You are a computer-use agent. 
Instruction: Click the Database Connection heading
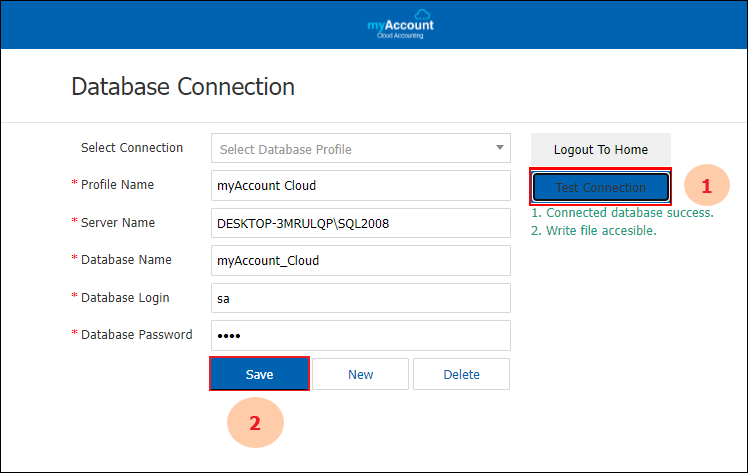click(x=183, y=87)
